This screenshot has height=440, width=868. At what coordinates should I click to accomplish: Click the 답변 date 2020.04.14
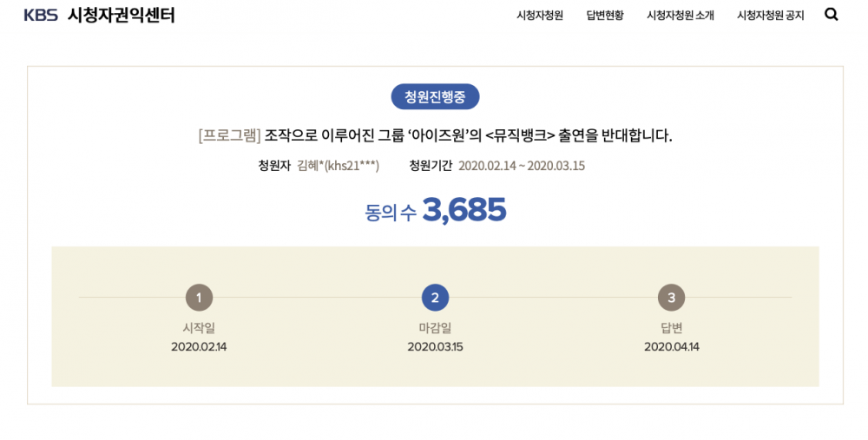(671, 347)
